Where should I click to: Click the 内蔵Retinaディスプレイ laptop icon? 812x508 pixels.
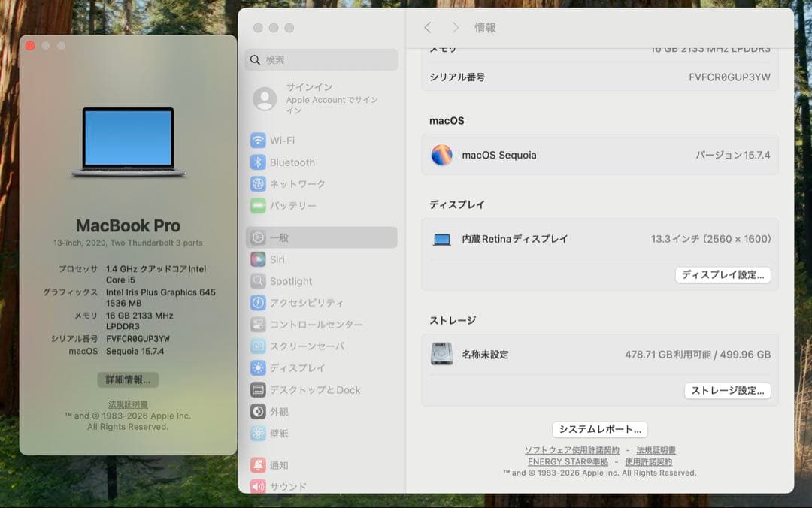point(442,239)
